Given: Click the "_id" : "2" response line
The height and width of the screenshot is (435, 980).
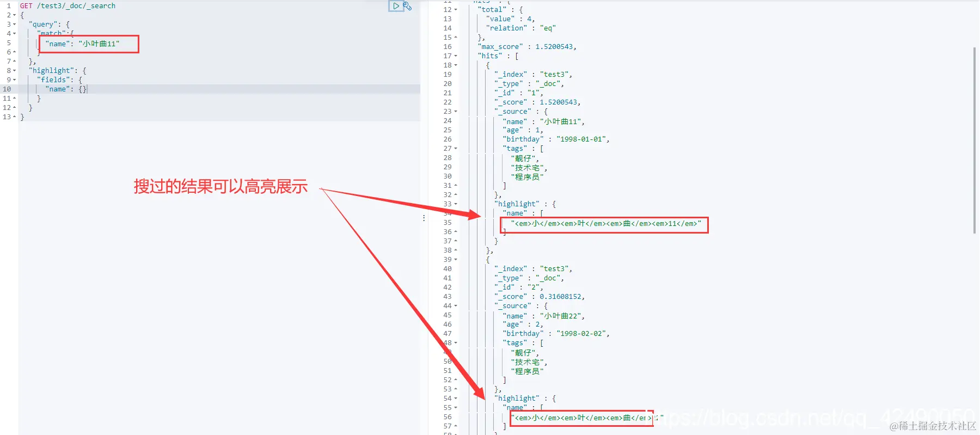Looking at the screenshot, I should 518,287.
